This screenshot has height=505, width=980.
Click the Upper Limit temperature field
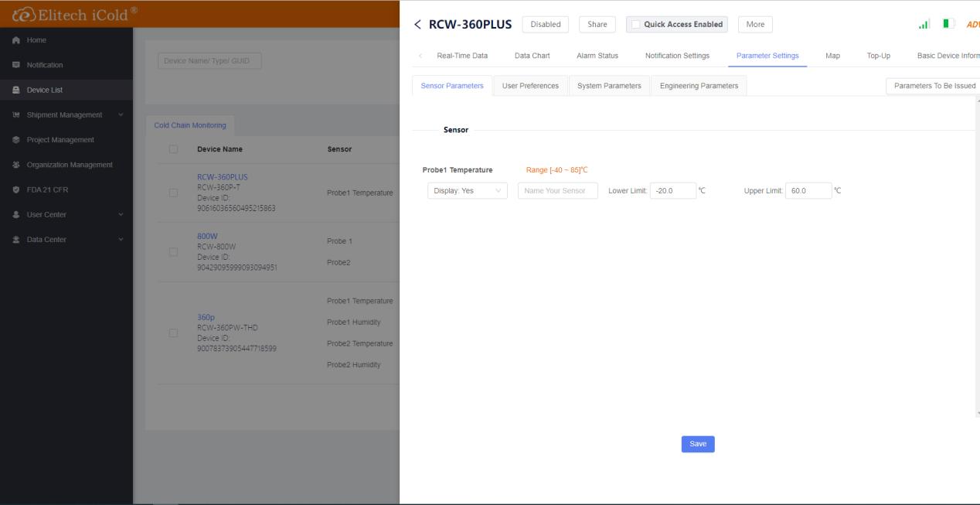coord(809,191)
